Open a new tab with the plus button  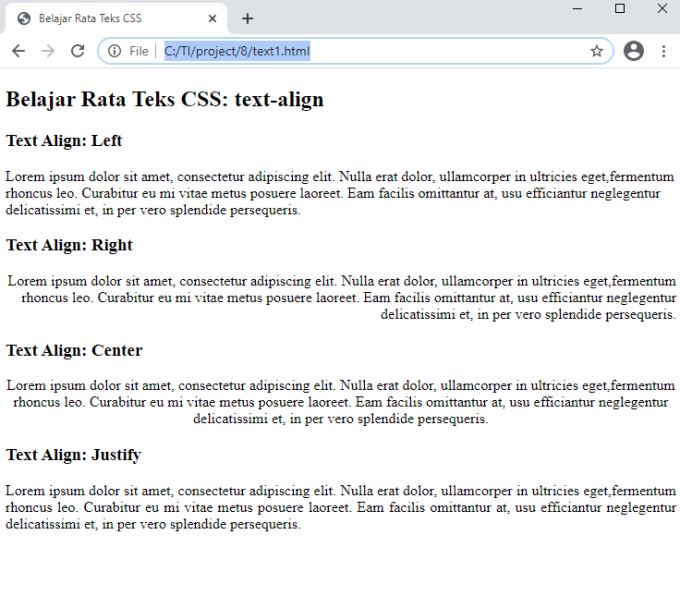[x=247, y=19]
